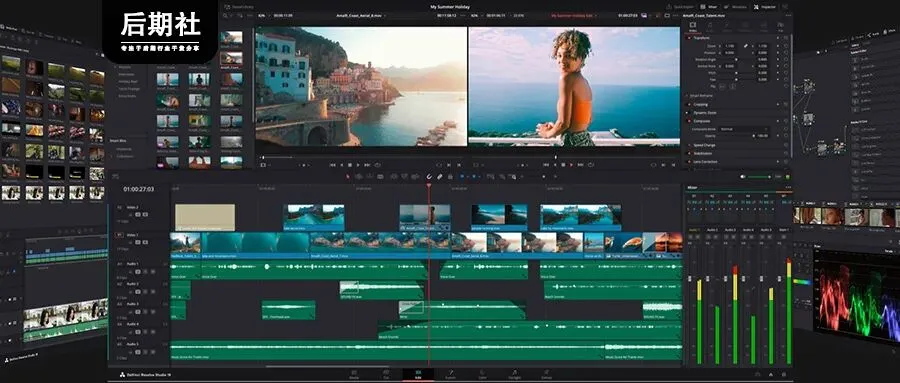The width and height of the screenshot is (900, 383).
Task: Open the Composite Mode Normal dropdown
Action: click(x=744, y=129)
